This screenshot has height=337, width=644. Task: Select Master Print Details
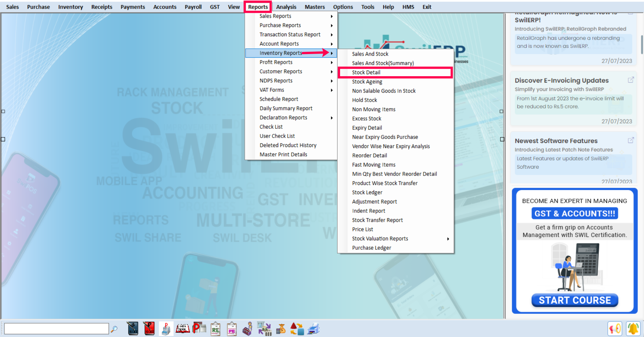(291, 154)
